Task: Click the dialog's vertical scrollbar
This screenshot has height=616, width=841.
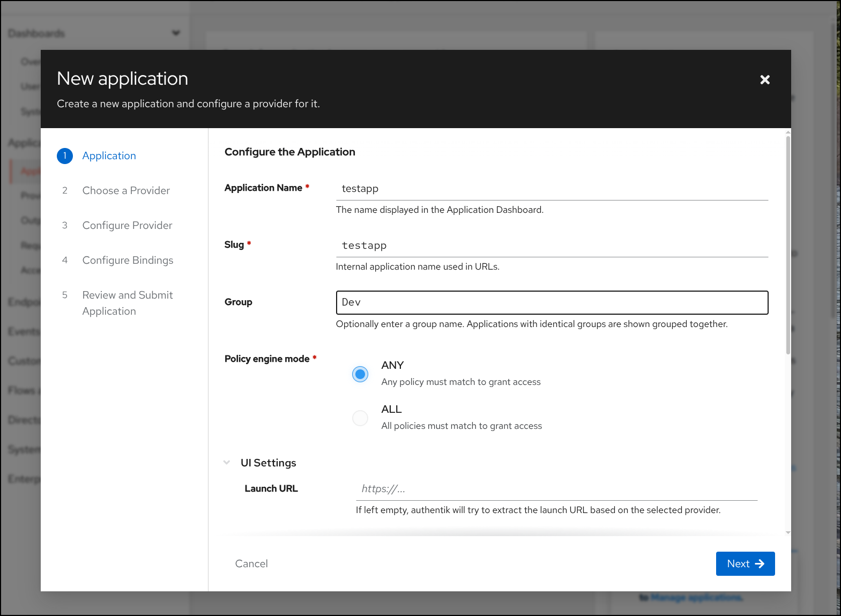Action: click(x=788, y=245)
